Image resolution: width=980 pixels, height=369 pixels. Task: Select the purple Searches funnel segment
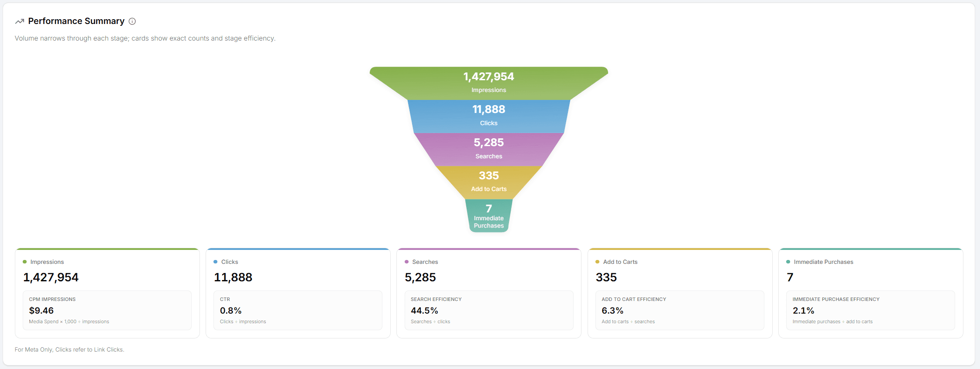pos(489,150)
